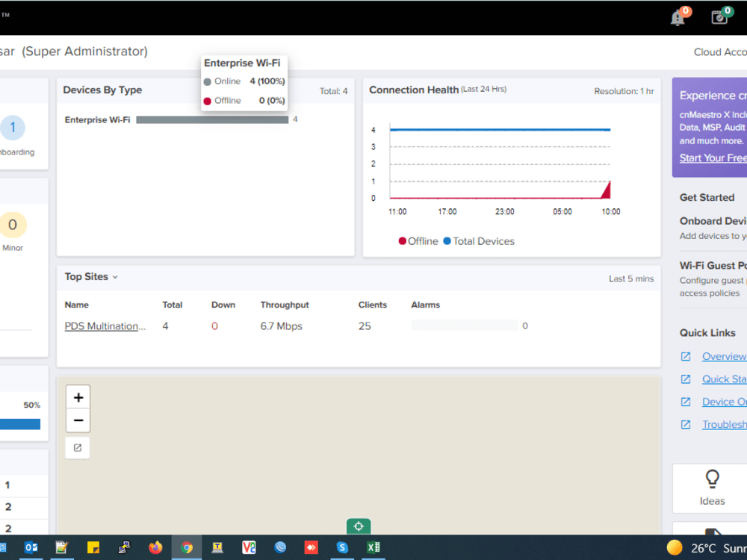The height and width of the screenshot is (560, 747).
Task: Open Chrome from the taskbar
Action: pos(186,547)
